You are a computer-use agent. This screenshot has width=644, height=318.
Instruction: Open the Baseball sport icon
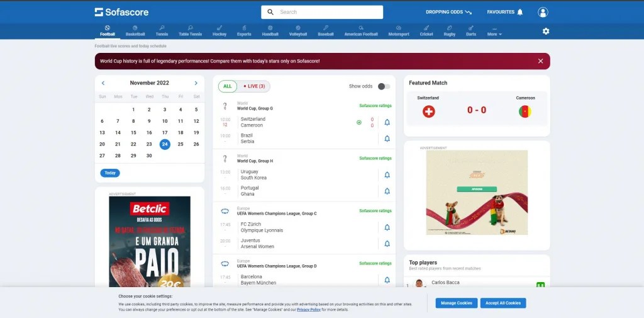click(325, 28)
